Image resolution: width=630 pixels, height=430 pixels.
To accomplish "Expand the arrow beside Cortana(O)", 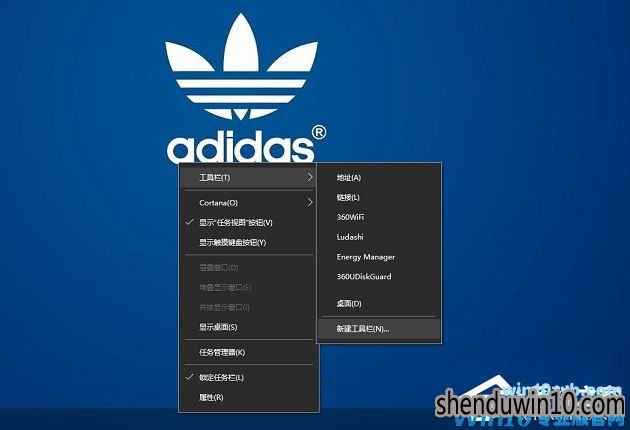I will pyautogui.click(x=310, y=202).
